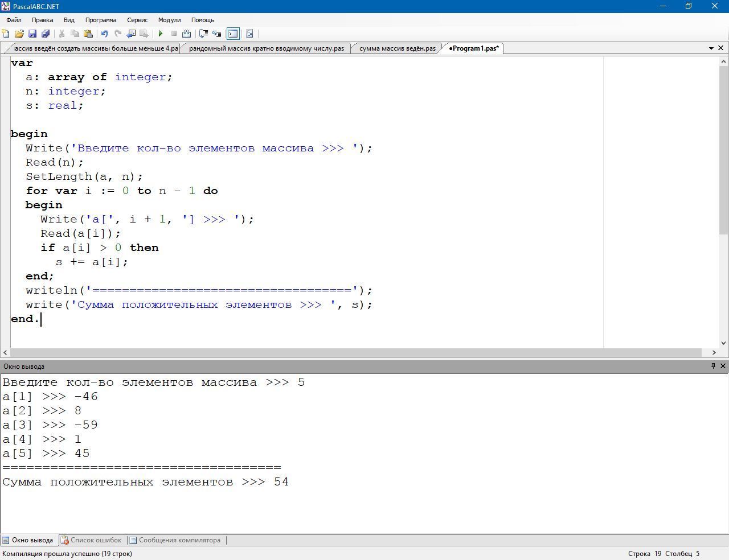Click the editor scroll down arrow
The height and width of the screenshot is (560, 729).
coord(723,343)
